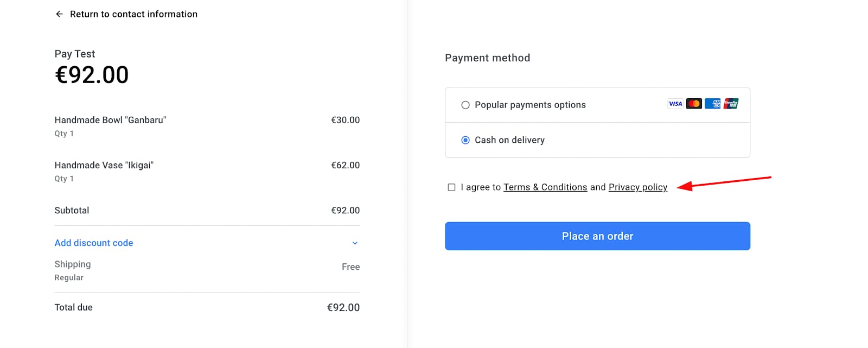Select Cash on delivery radio button
The image size is (868, 348).
point(465,140)
